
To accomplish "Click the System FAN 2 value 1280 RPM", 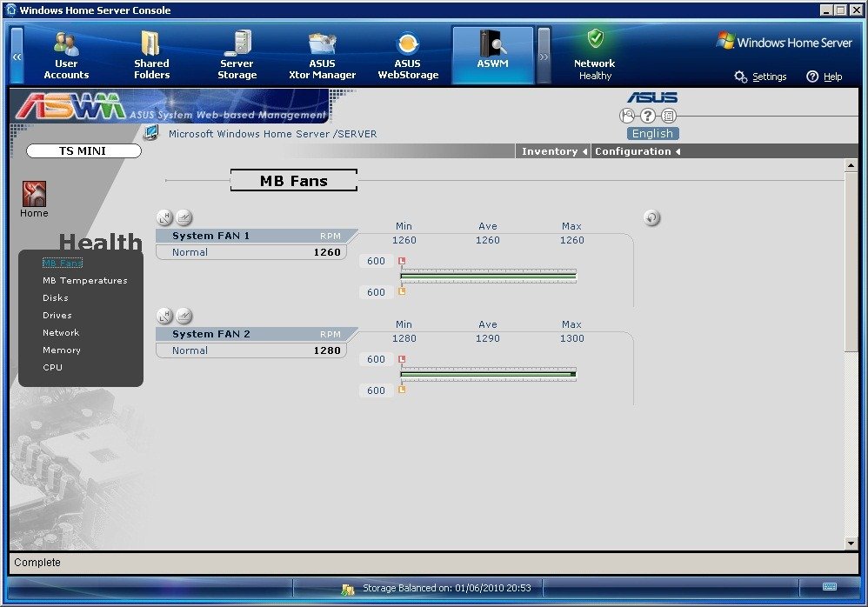I will [327, 350].
